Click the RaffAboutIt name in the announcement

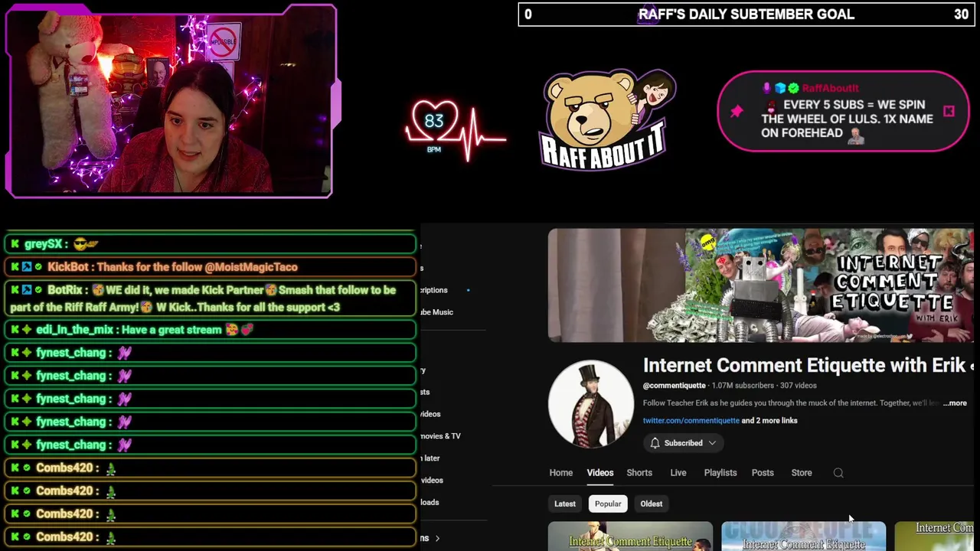point(831,88)
